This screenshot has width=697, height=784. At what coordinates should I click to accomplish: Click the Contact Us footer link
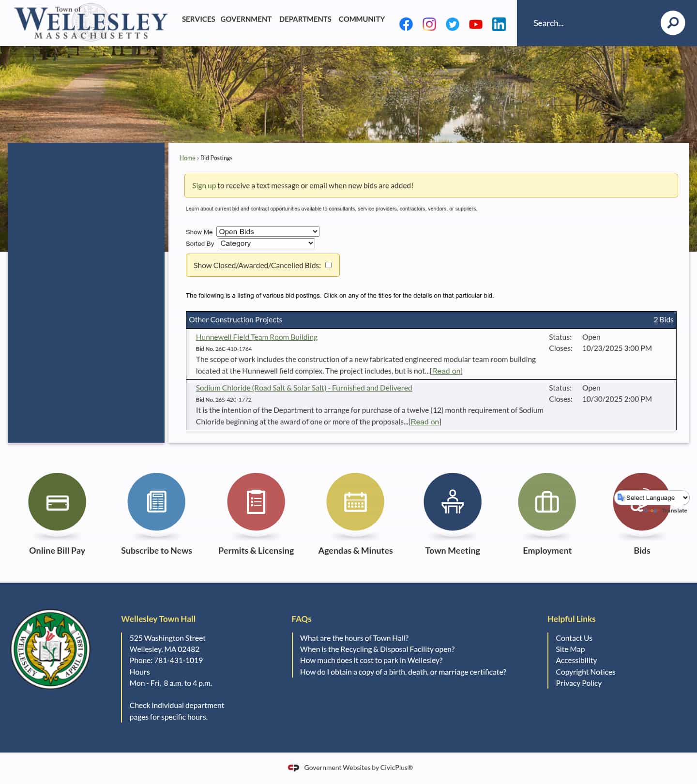coord(574,638)
